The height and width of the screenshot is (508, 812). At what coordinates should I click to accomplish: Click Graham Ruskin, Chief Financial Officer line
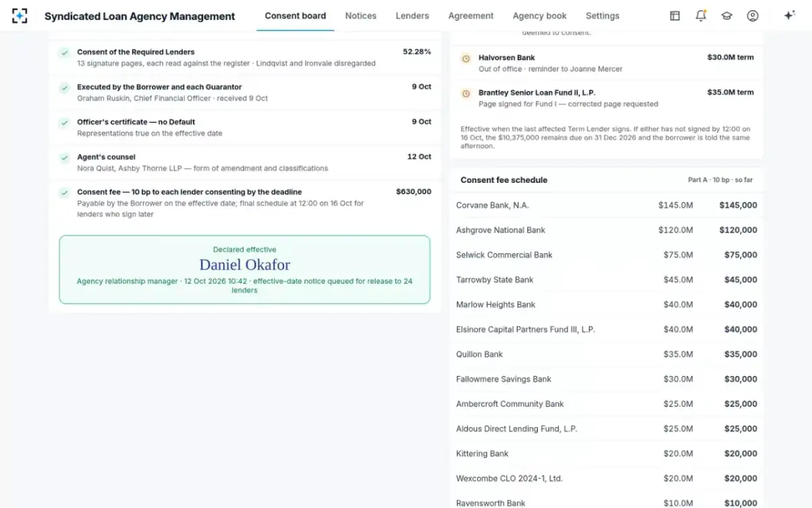click(x=173, y=98)
